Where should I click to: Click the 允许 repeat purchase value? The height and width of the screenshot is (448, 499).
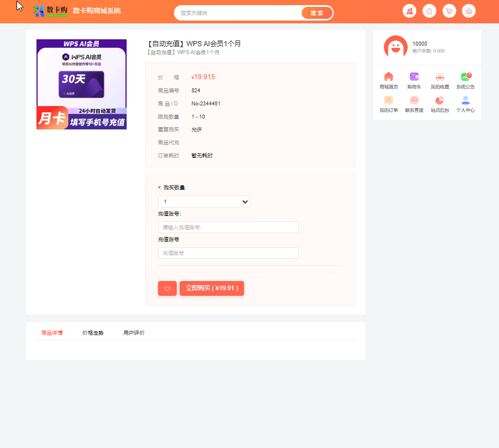197,129
